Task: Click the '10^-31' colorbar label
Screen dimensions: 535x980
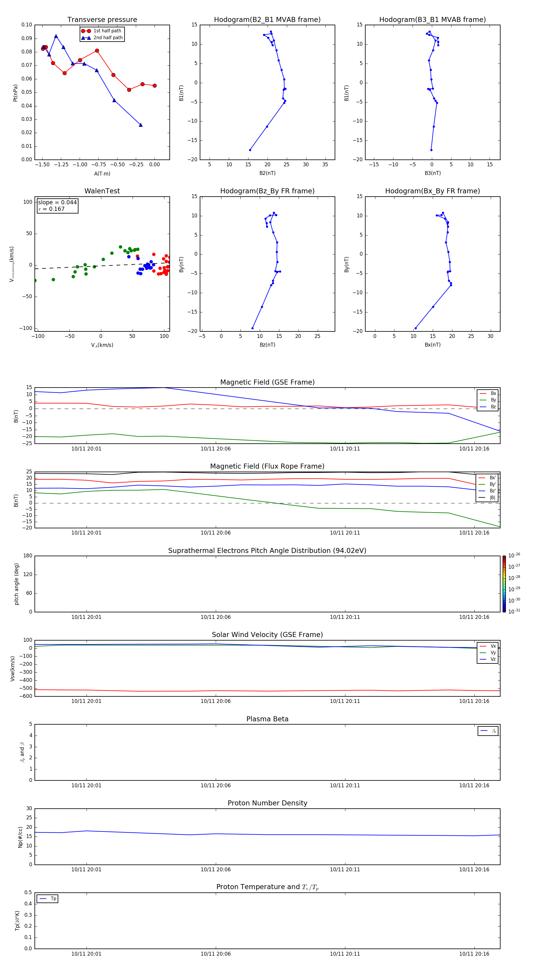Action: tap(514, 611)
